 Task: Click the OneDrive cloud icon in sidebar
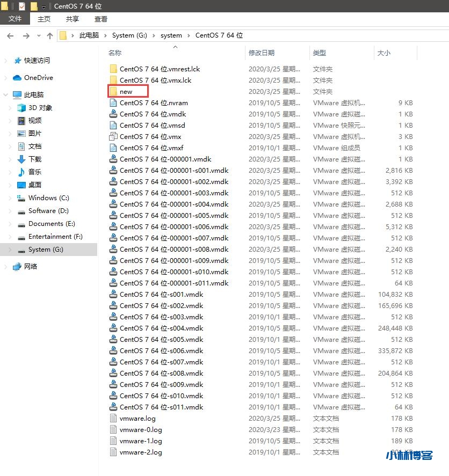(17, 78)
